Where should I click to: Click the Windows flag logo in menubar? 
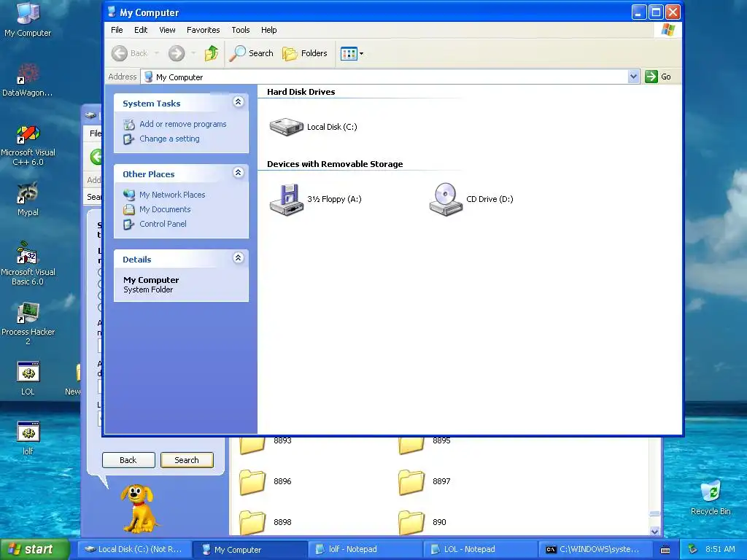667,30
